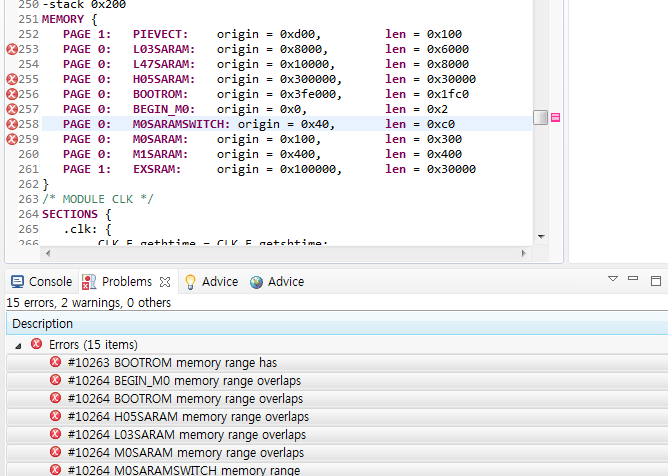
Task: Click the horizontal scrollbar left arrow
Action: (x=48, y=254)
